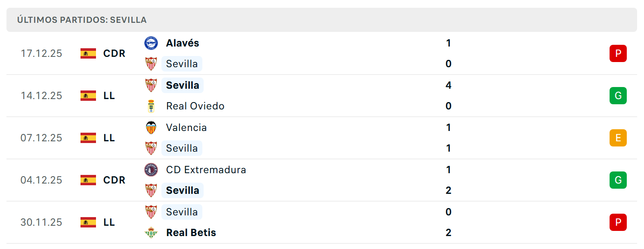Click the Real Oviedo club crest
Image resolution: width=644 pixels, height=249 pixels.
151,106
